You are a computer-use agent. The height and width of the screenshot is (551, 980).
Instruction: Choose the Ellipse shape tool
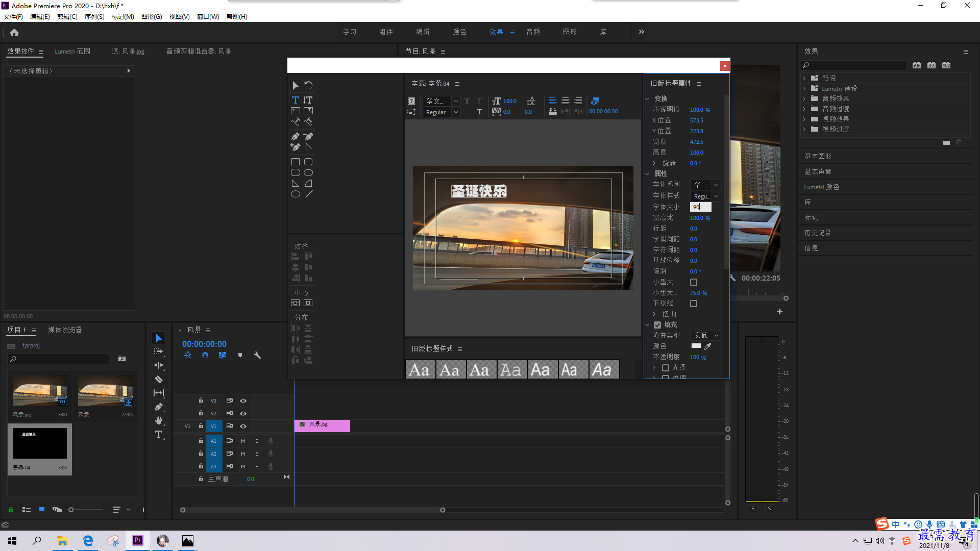pyautogui.click(x=295, y=194)
